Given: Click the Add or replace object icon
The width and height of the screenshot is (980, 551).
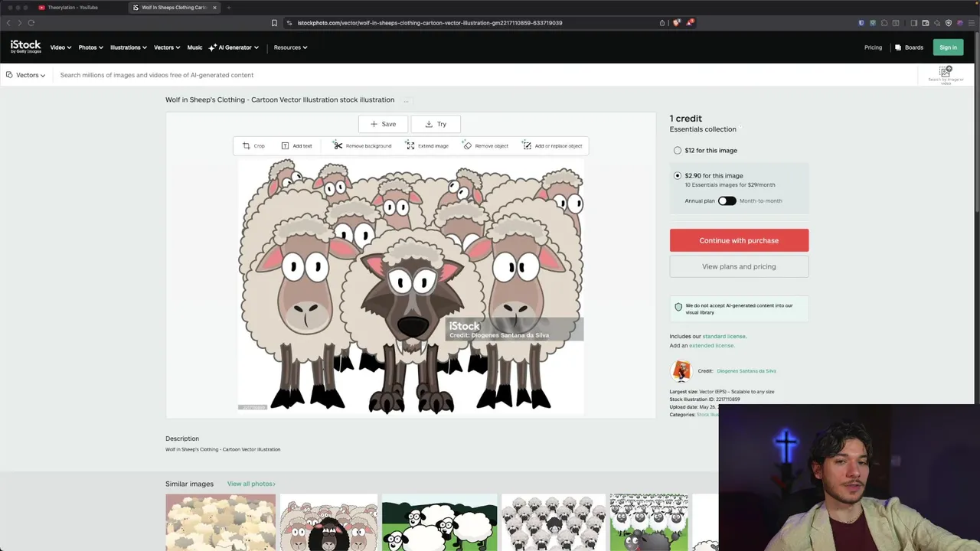Looking at the screenshot, I should tap(527, 145).
